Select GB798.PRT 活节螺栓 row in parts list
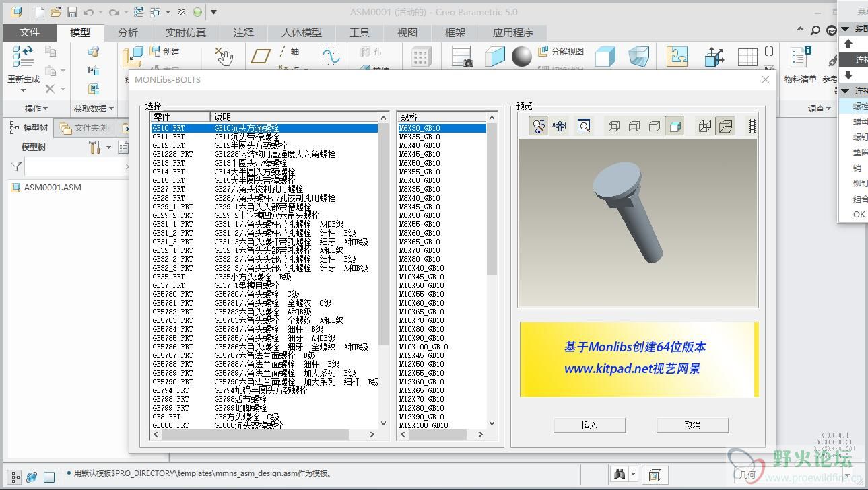Screen dimensions: 868x490 [264, 399]
